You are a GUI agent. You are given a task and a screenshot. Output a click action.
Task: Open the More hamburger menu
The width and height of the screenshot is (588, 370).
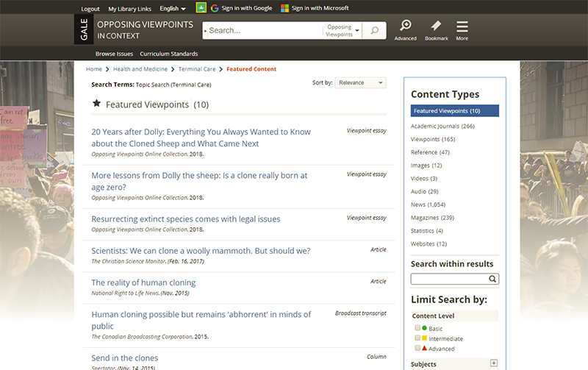(x=462, y=26)
